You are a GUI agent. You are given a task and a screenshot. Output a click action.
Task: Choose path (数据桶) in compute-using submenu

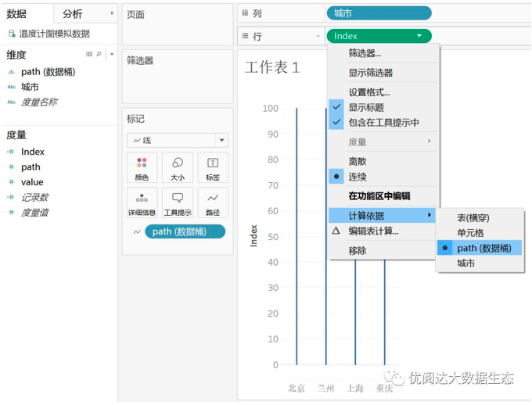click(480, 248)
